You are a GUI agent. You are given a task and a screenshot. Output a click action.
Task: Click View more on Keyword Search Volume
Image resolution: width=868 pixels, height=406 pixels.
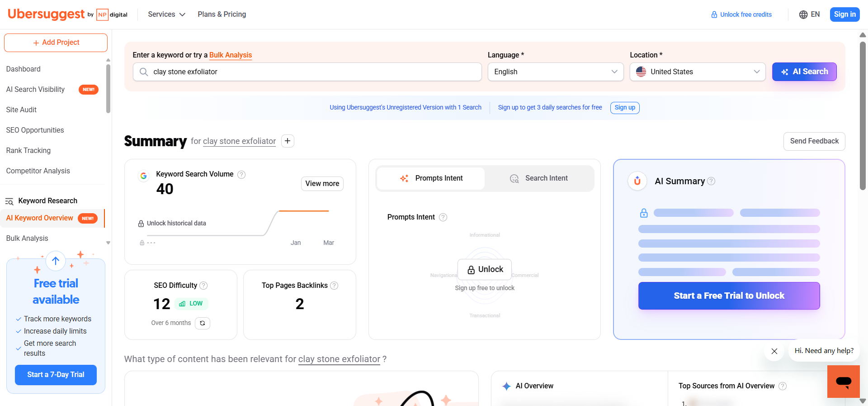click(x=322, y=184)
